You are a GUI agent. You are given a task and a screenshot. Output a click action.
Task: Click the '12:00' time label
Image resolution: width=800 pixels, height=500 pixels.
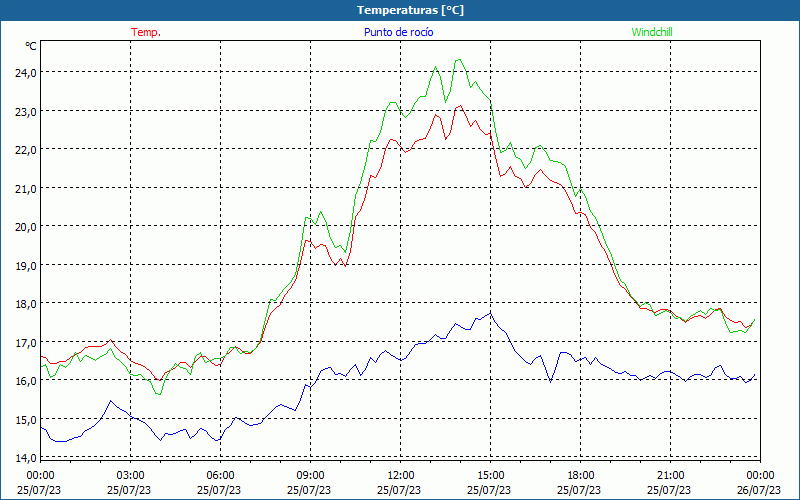pyautogui.click(x=401, y=476)
